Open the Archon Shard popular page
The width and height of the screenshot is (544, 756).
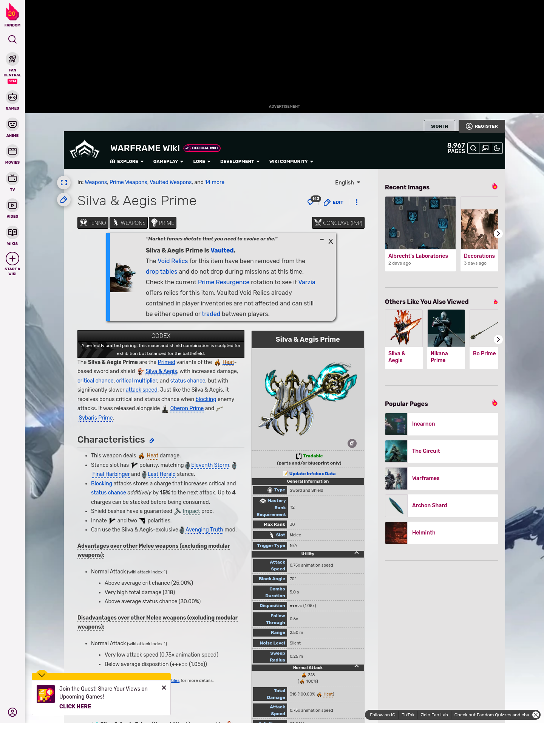tap(442, 506)
